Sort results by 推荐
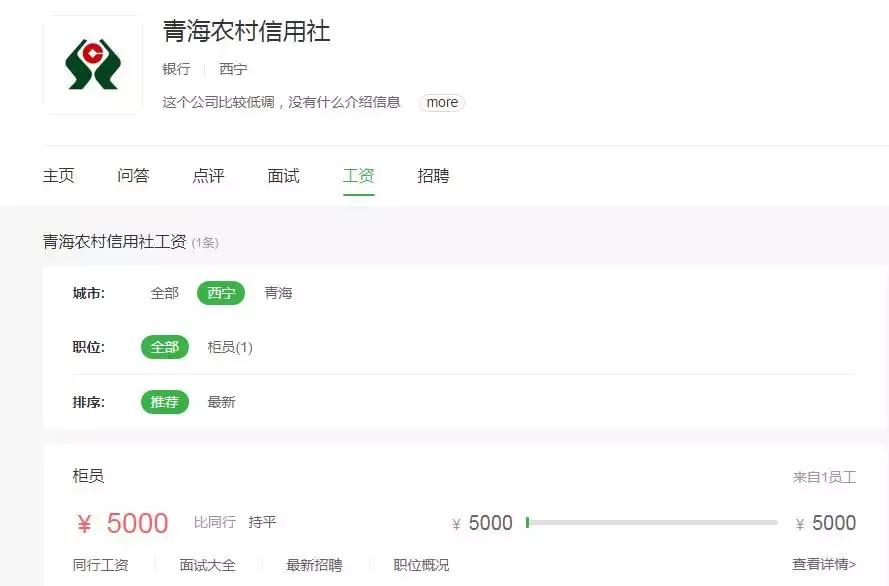 tap(164, 402)
